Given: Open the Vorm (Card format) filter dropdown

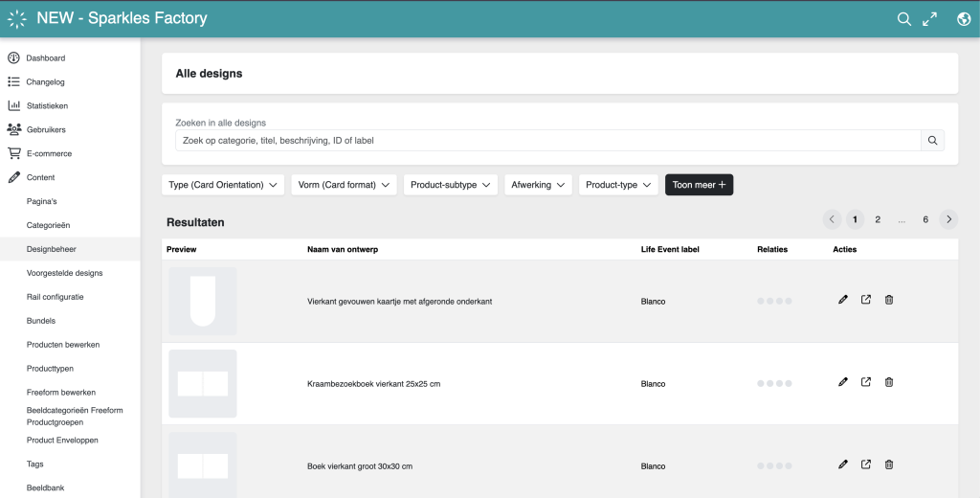Looking at the screenshot, I should coord(344,185).
